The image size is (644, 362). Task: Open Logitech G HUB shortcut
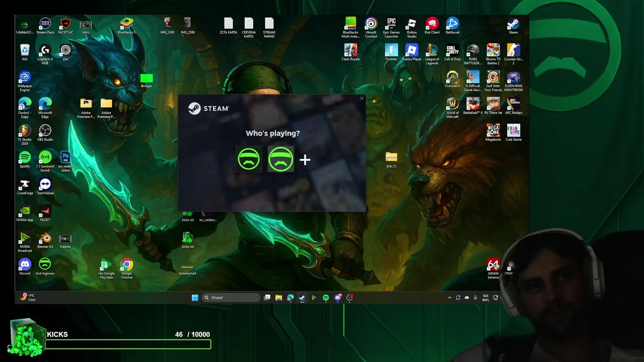(45, 55)
